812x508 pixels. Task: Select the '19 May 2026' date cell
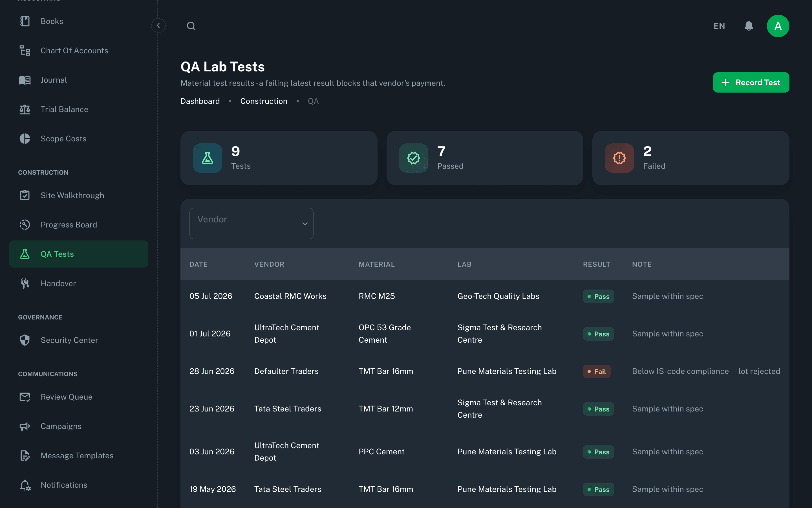(212, 489)
